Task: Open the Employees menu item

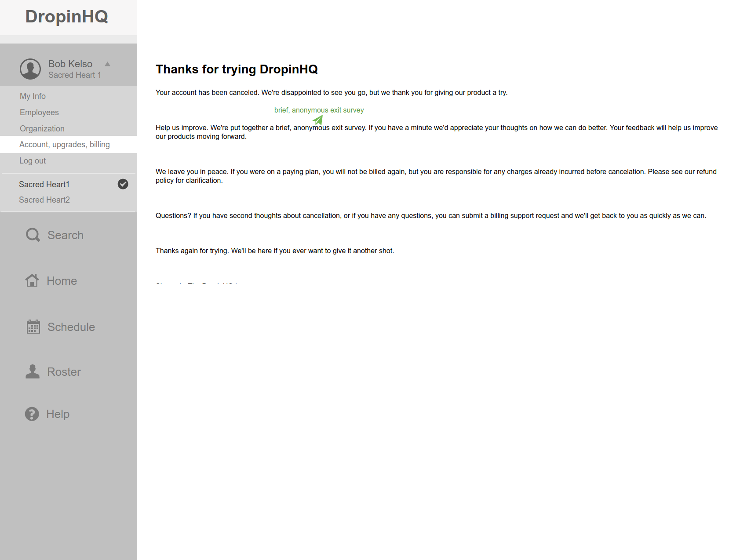Action: [39, 112]
